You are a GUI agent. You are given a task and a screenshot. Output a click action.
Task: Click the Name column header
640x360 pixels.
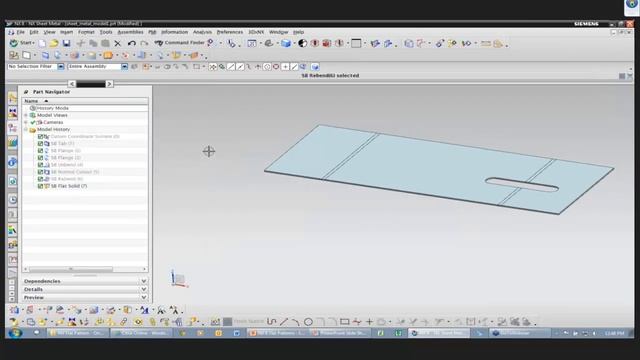point(85,101)
